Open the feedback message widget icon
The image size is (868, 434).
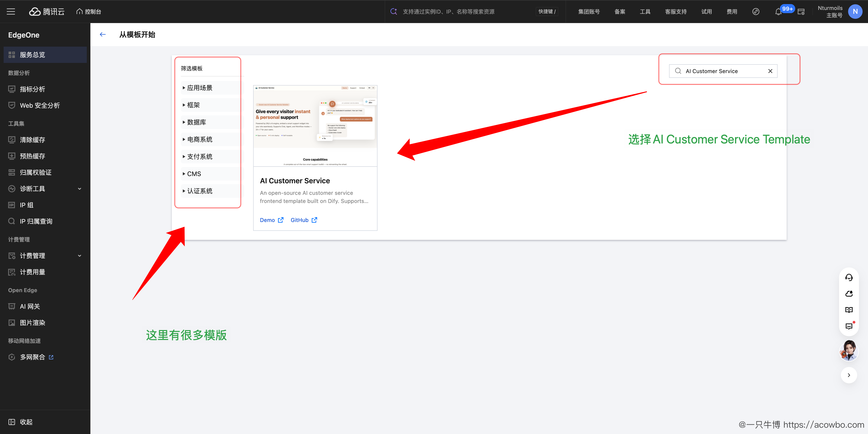[x=849, y=326]
